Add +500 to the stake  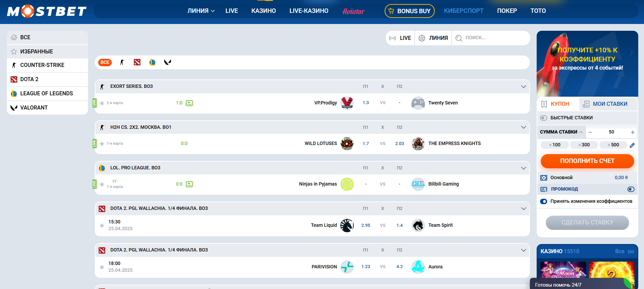(x=614, y=145)
